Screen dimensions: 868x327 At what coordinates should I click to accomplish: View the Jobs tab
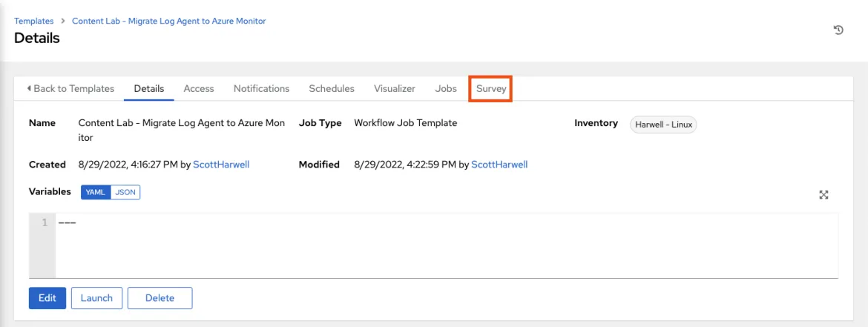tap(446, 88)
